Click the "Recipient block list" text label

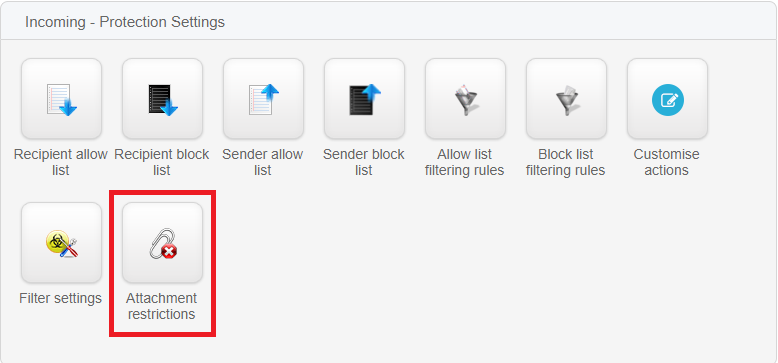tap(162, 162)
